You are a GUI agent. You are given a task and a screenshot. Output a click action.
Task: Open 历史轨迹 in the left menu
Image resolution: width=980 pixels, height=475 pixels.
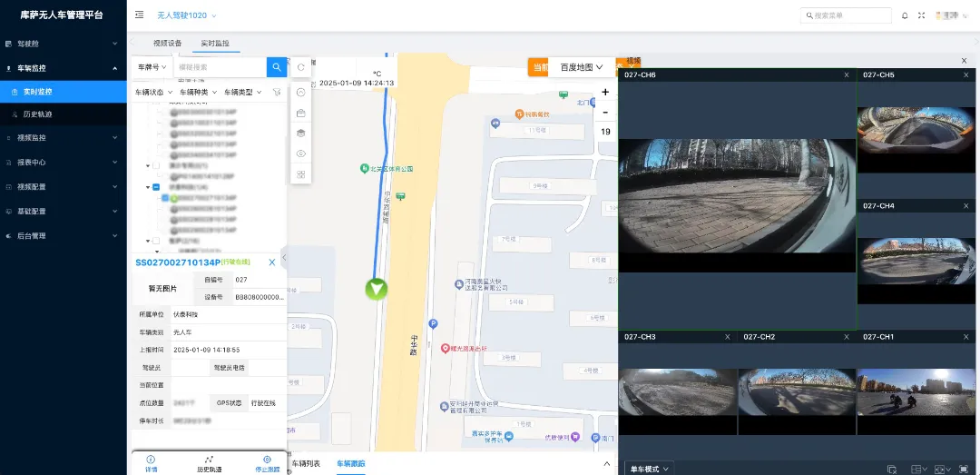pos(38,114)
